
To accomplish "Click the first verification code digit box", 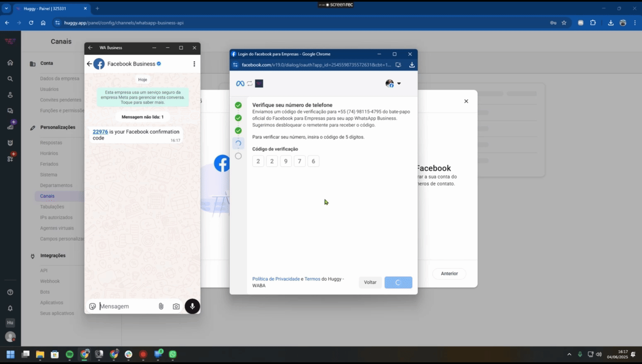I will (x=258, y=161).
